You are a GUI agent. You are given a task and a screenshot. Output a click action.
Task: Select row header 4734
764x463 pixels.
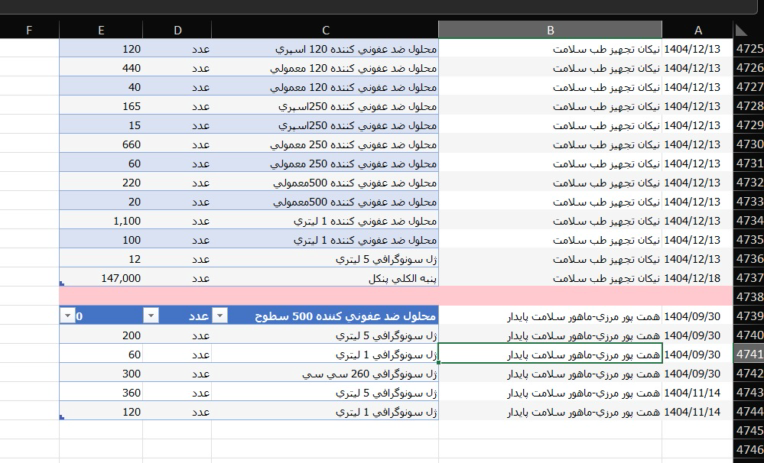click(x=749, y=221)
